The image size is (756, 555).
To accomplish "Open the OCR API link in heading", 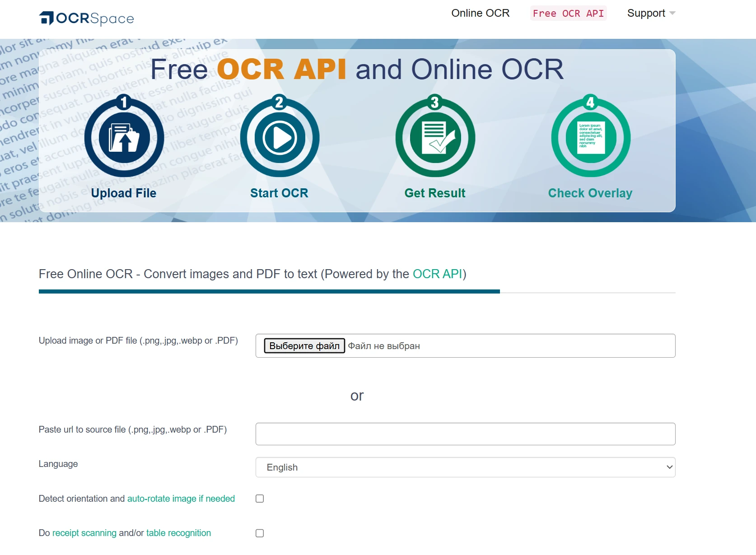I will 438,274.
